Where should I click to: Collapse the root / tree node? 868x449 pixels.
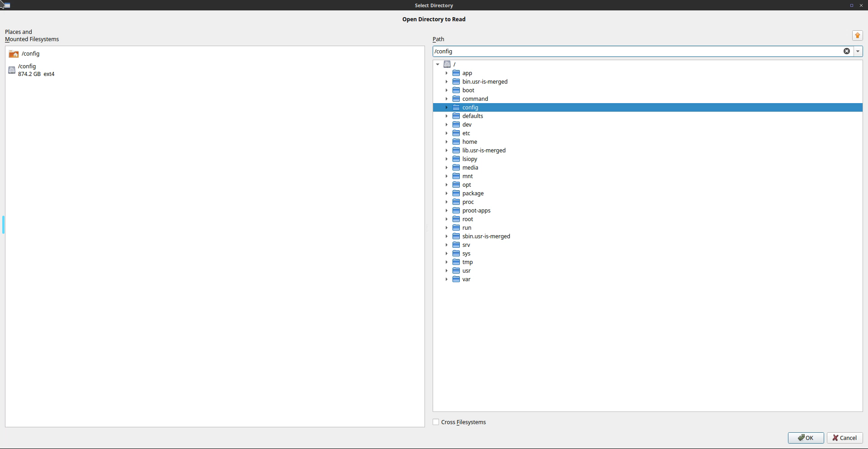pyautogui.click(x=438, y=65)
